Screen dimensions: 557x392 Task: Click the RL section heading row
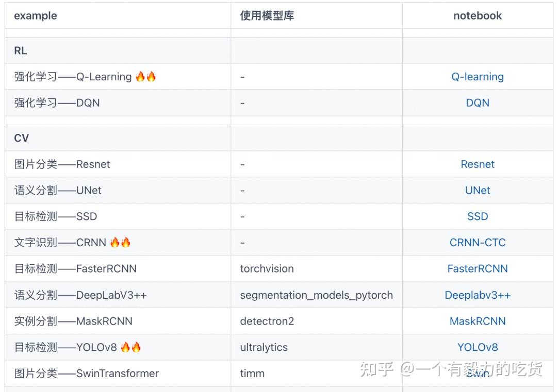pyautogui.click(x=279, y=50)
